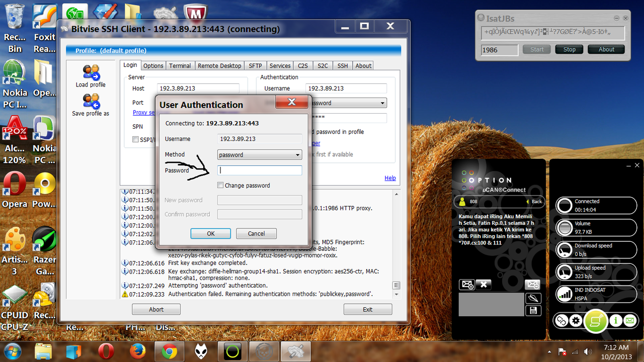This screenshot has height=362, width=644.
Task: Open the Services tab
Action: point(280,66)
